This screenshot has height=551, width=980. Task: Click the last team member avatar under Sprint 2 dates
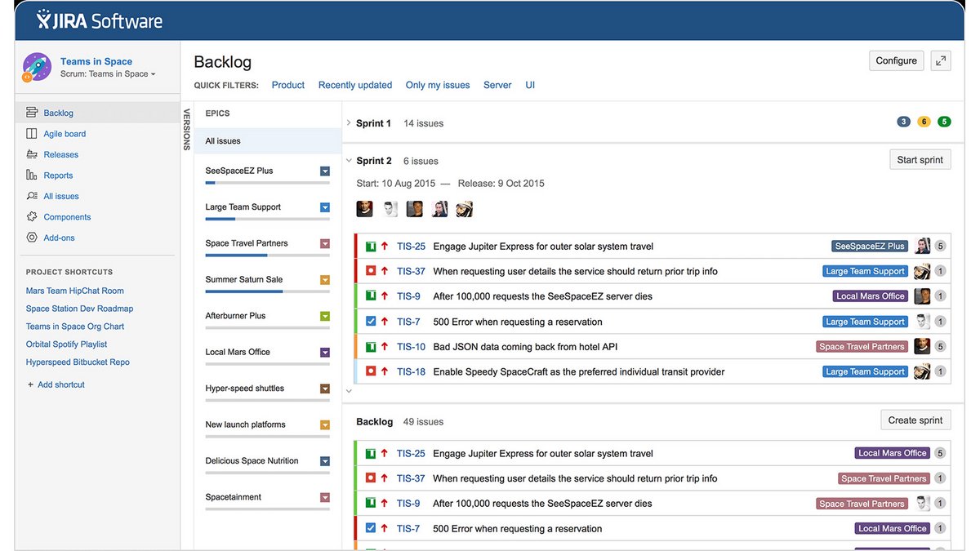tap(465, 209)
